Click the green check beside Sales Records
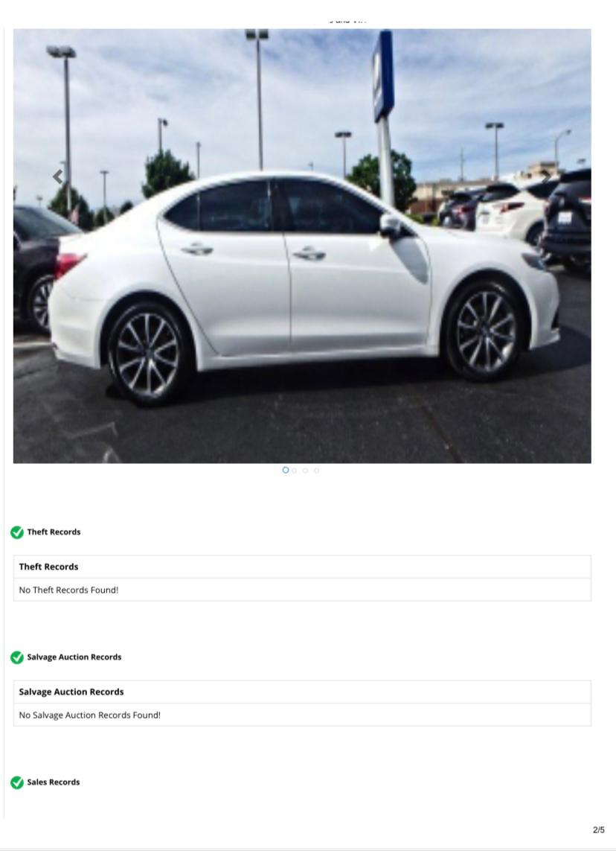 [x=17, y=782]
